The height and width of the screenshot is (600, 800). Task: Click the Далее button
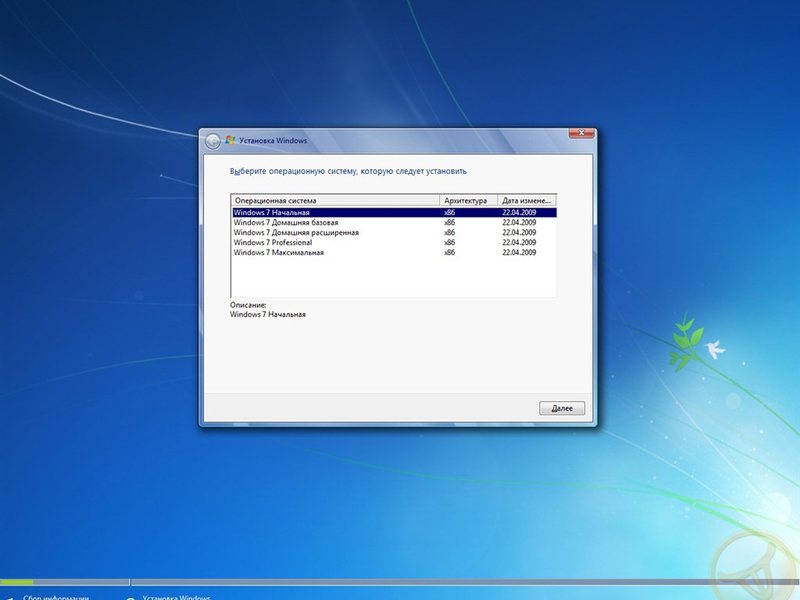(x=562, y=408)
